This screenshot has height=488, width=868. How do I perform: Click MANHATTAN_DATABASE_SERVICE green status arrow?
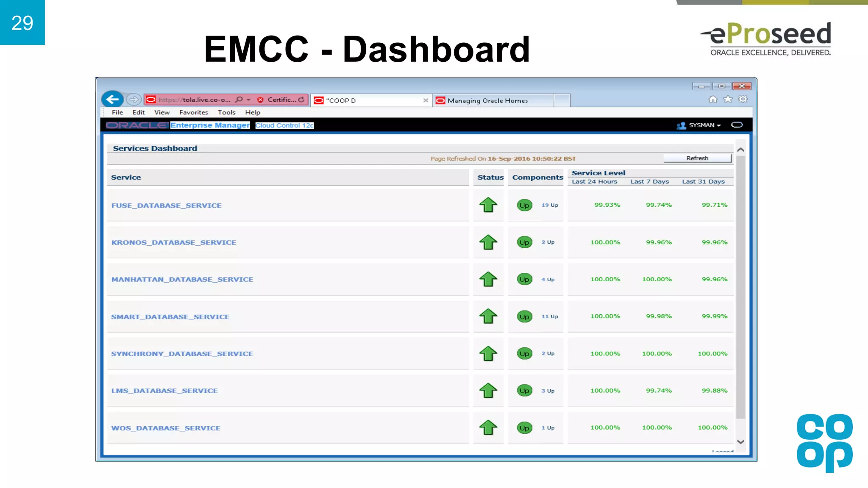click(x=488, y=279)
